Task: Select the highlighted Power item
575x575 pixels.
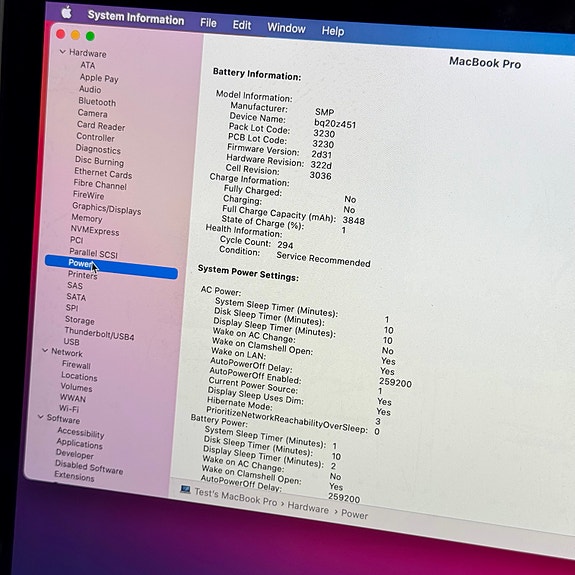Action: pyautogui.click(x=111, y=267)
